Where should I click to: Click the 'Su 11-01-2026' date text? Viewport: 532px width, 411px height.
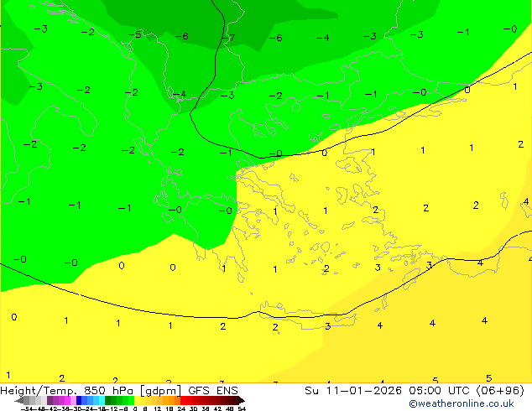[x=353, y=390]
